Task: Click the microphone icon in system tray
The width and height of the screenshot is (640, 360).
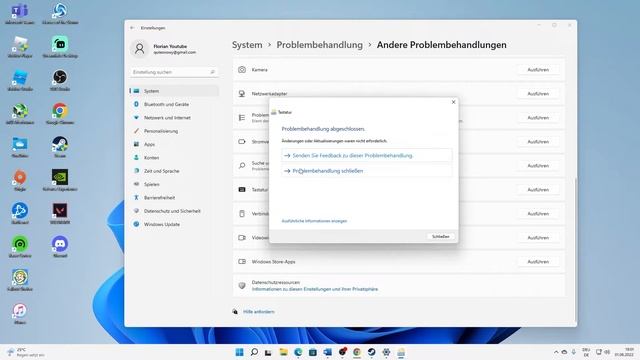Action: click(573, 352)
